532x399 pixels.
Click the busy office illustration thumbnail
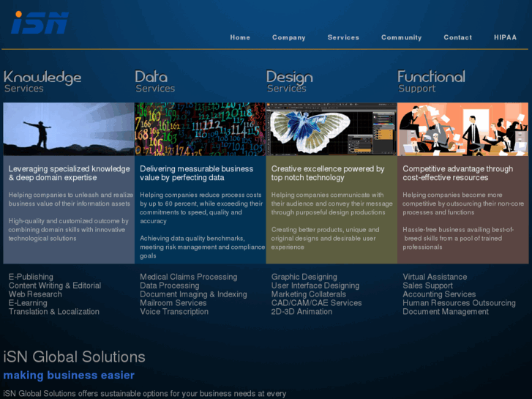coord(462,129)
